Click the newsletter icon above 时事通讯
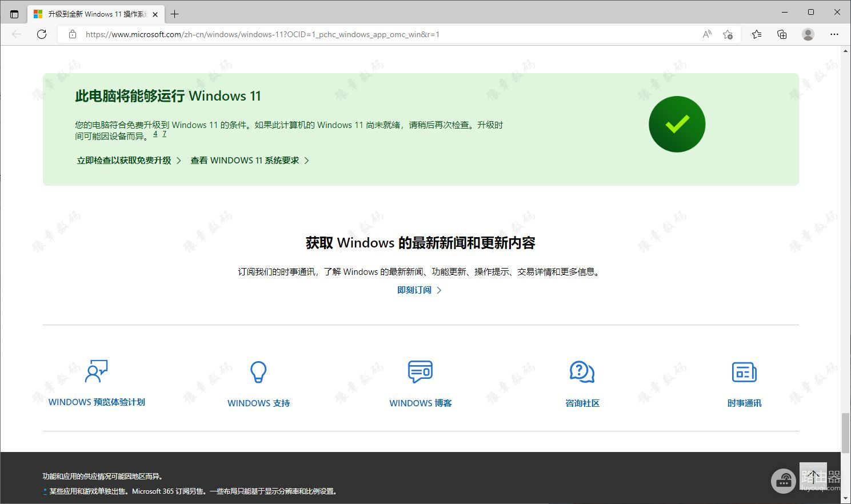Image resolution: width=851 pixels, height=504 pixels. point(744,372)
